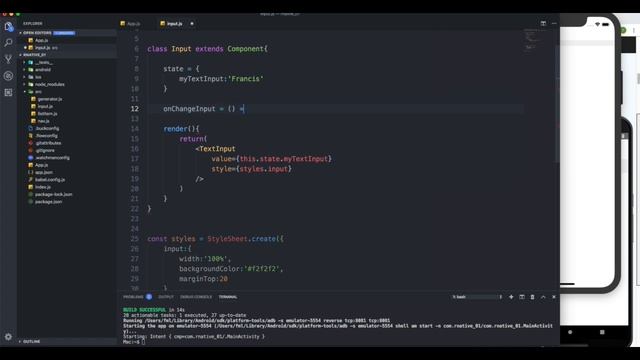Viewport: 640px width, 360px height.
Task: Add a new terminal with plus icon
Action: [511, 297]
